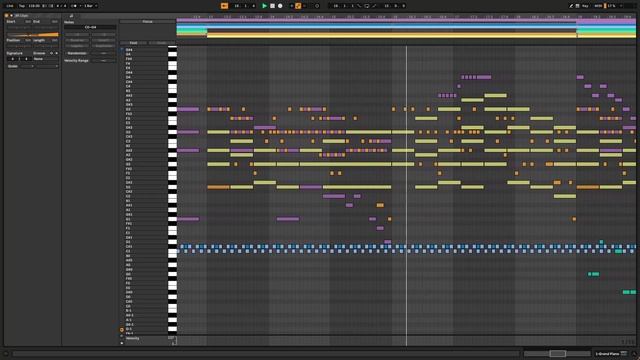Click the orange Back to Arrangement button
640x360 pixels.
click(x=224, y=6)
